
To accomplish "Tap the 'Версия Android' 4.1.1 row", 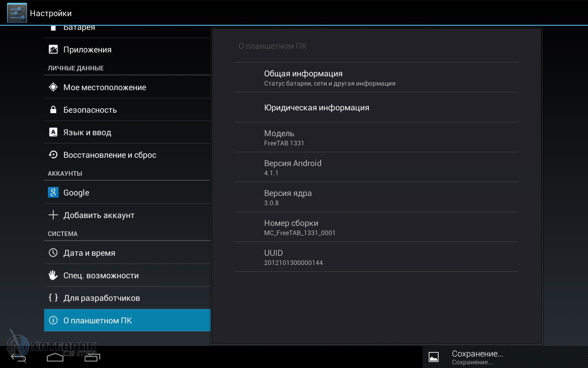I will (376, 167).
